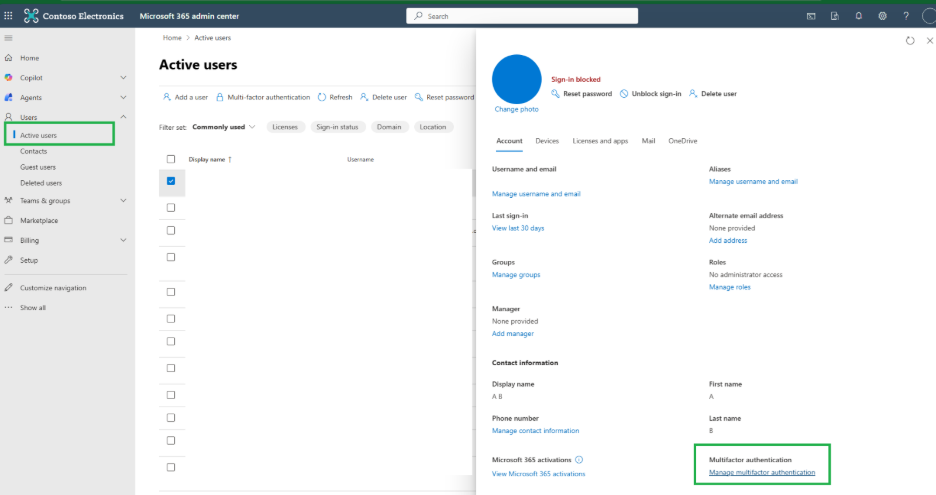
Task: Check the second user row checkbox
Action: 171,208
